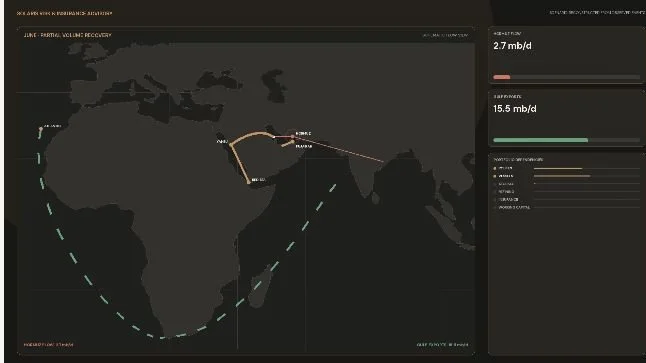This screenshot has height=363, width=646.
Task: Click the red progress bar under 2.7 mb/d
Action: click(x=502, y=77)
